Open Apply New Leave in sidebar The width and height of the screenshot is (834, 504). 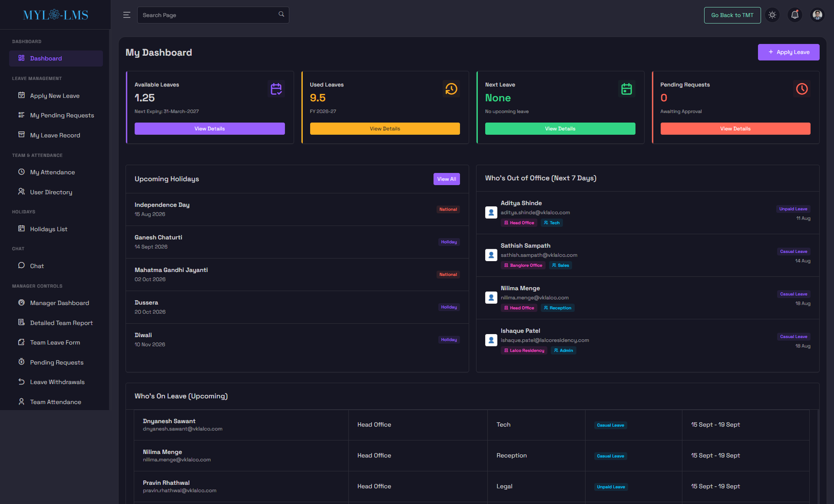point(55,96)
